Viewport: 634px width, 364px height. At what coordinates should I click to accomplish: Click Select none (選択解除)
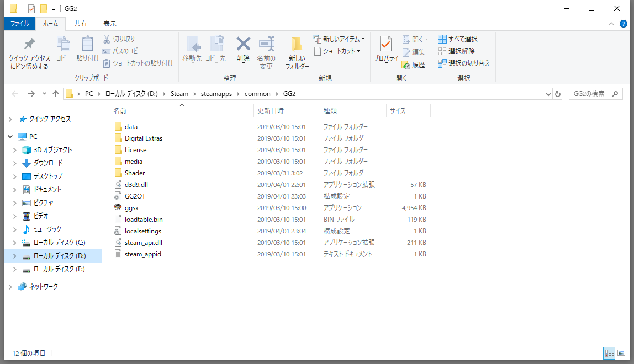point(457,51)
